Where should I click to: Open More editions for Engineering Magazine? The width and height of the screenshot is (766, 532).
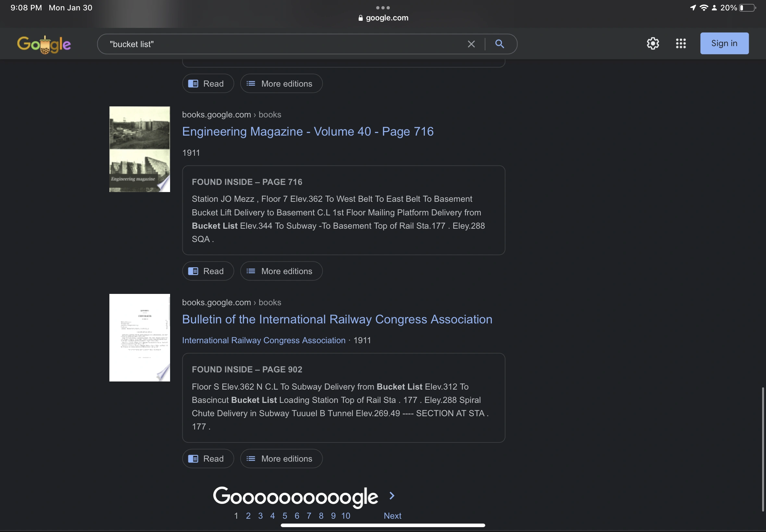281,271
